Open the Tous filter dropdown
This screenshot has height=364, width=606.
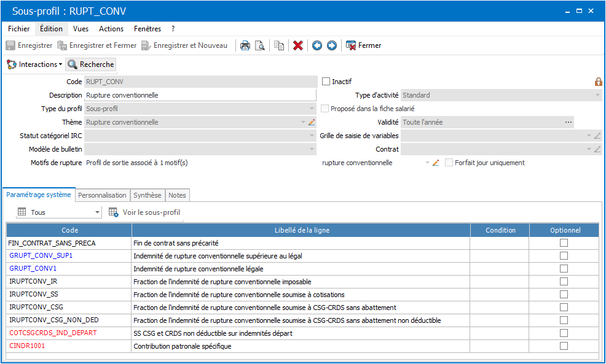pyautogui.click(x=97, y=212)
